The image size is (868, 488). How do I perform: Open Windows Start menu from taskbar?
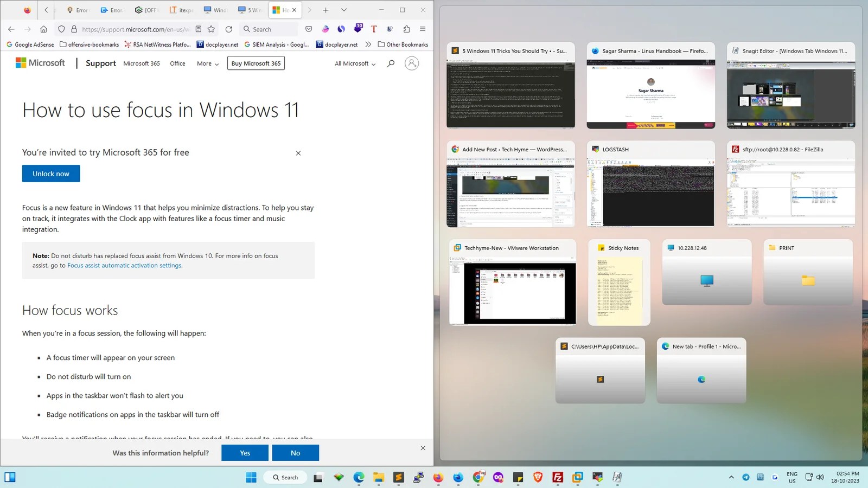coord(251,477)
